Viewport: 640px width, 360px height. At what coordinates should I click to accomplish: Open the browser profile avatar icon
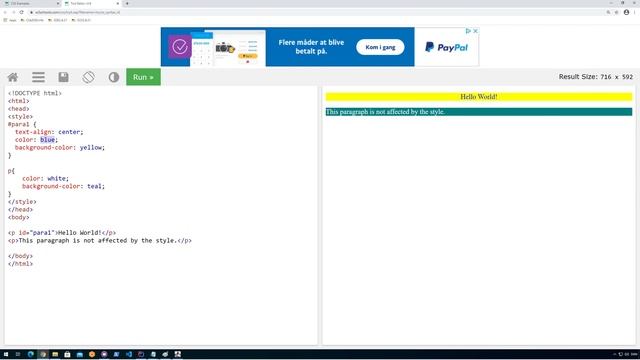626,12
